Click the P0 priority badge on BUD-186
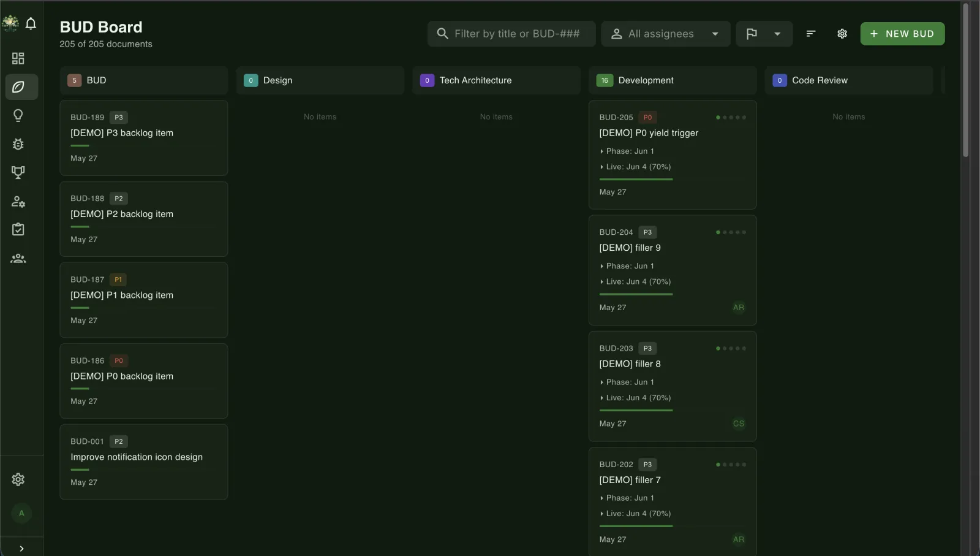The image size is (980, 556). coord(119,361)
